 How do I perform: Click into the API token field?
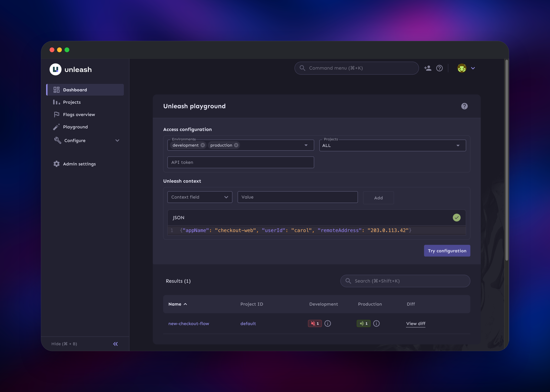tap(241, 162)
